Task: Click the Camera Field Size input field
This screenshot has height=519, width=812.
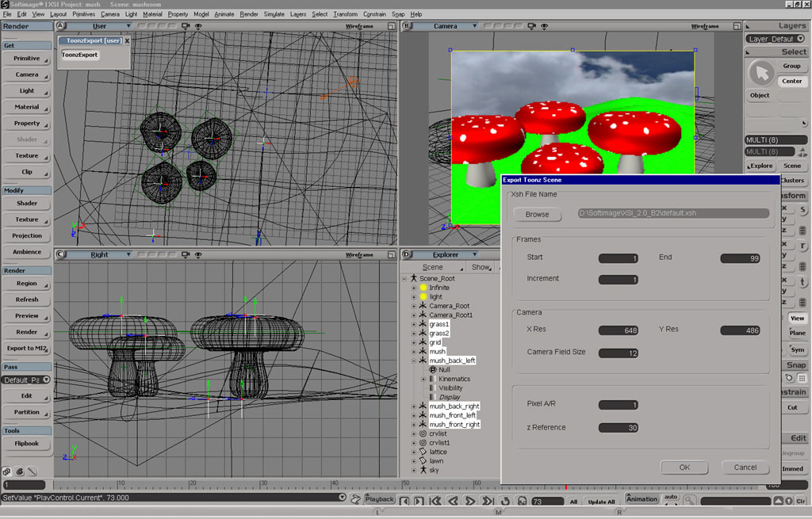Action: pos(619,353)
